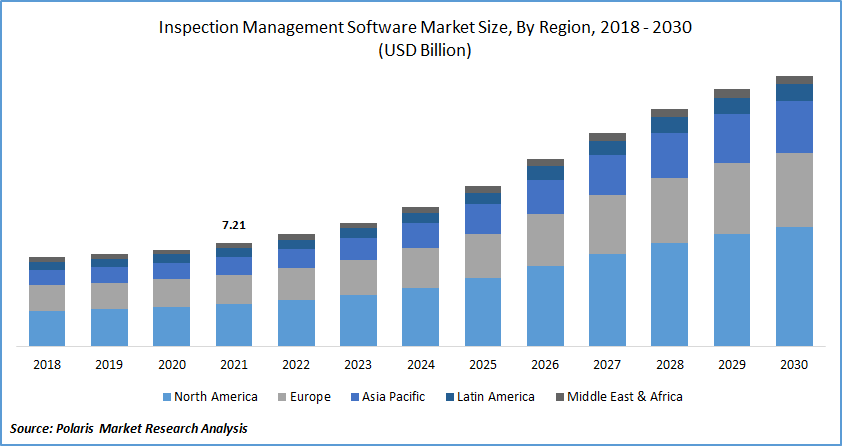Screen dimensions: 842x446
Task: Click the North America legend color swatch
Action: tap(167, 397)
